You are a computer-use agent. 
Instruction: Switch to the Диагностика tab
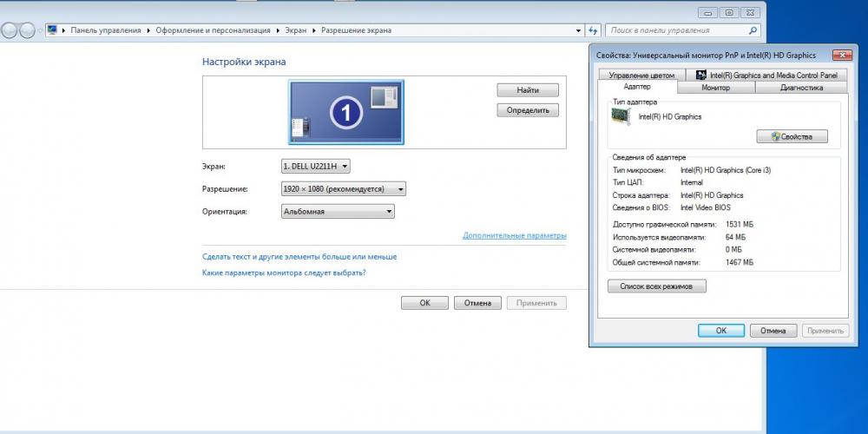801,88
